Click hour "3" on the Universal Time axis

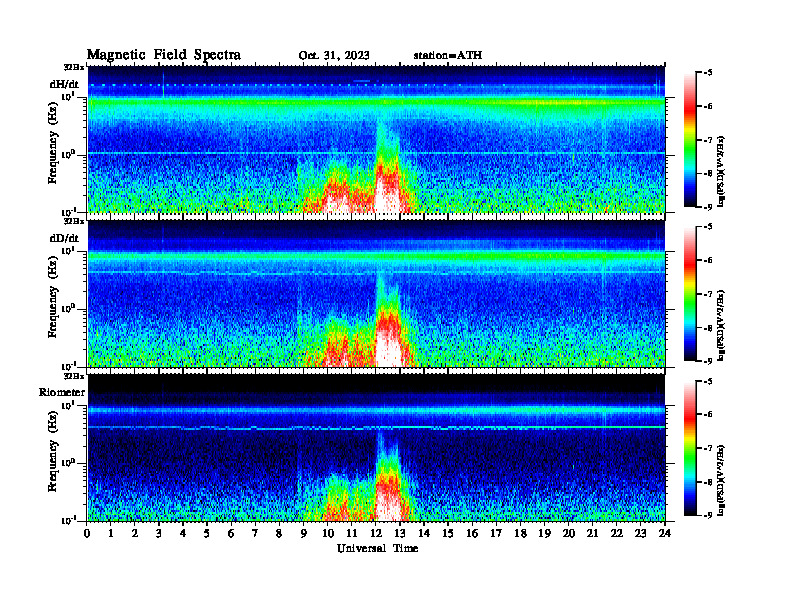click(159, 533)
